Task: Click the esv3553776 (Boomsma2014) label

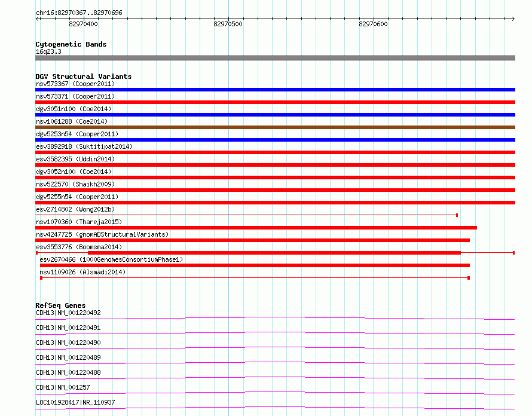Action: click(79, 247)
